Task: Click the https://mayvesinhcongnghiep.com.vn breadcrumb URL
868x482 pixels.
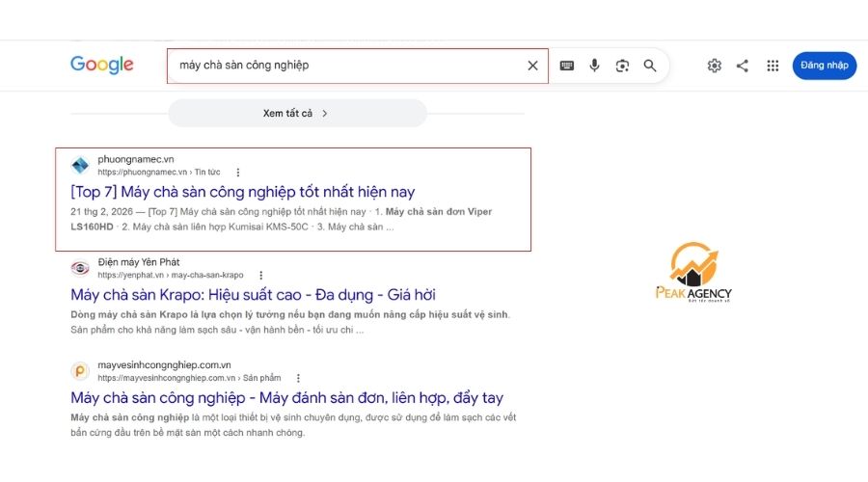Action: coord(189,378)
